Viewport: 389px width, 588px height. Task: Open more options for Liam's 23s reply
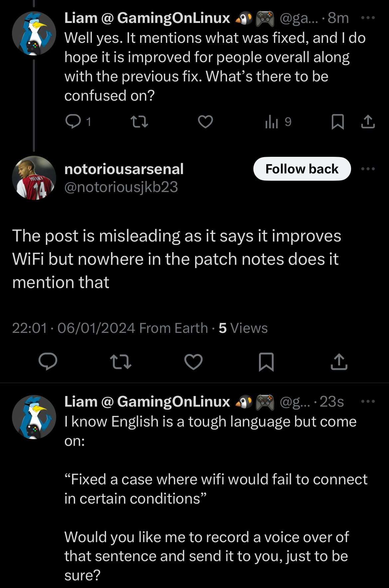368,401
